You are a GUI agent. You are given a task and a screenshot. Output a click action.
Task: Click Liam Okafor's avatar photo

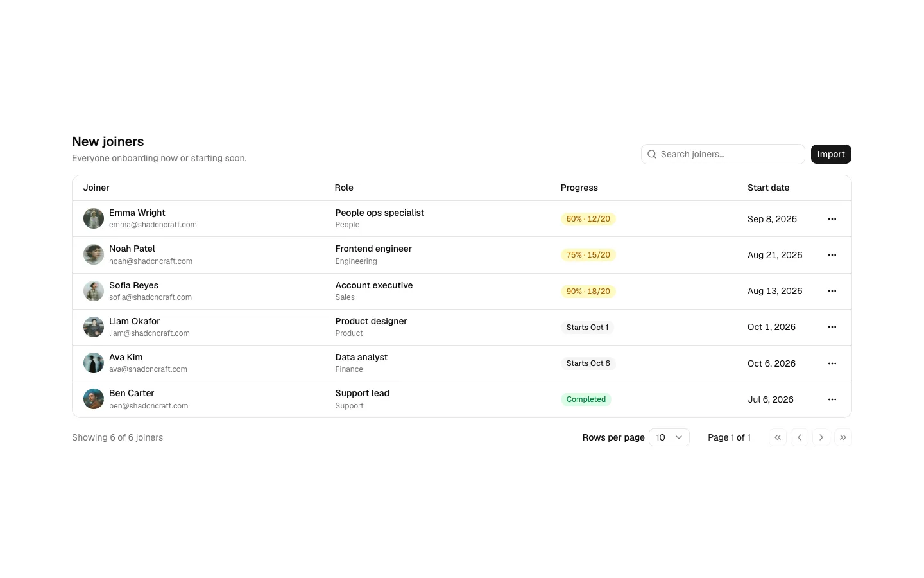[x=94, y=327]
